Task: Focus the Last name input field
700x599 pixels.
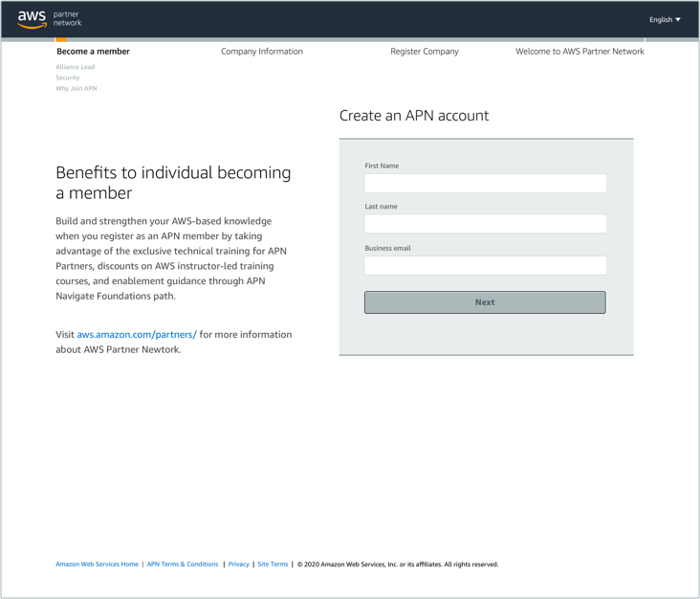Action: pyautogui.click(x=485, y=223)
